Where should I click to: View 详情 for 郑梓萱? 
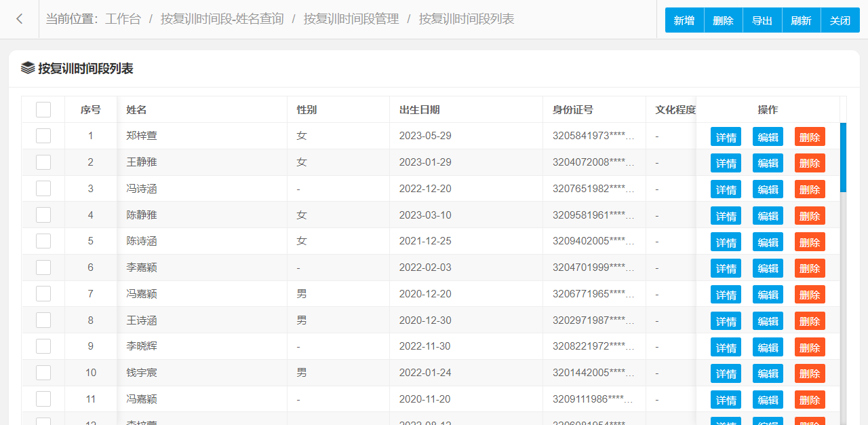coord(726,136)
